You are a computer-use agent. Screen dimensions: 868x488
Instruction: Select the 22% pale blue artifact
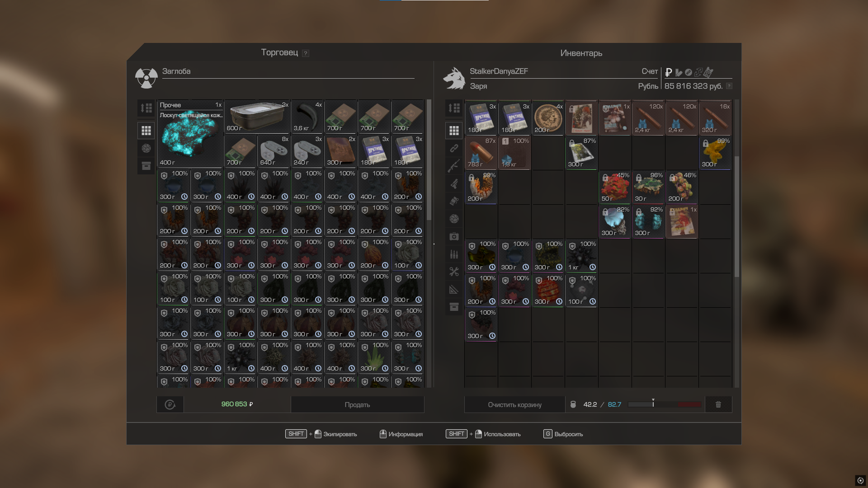click(615, 221)
